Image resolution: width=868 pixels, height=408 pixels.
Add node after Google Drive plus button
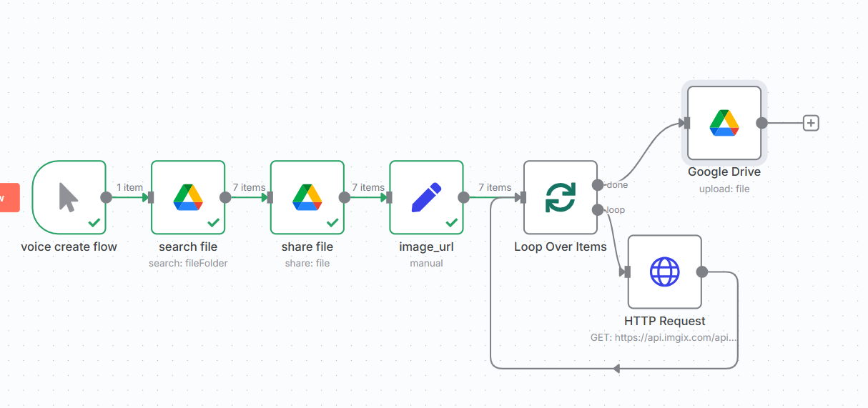point(811,123)
